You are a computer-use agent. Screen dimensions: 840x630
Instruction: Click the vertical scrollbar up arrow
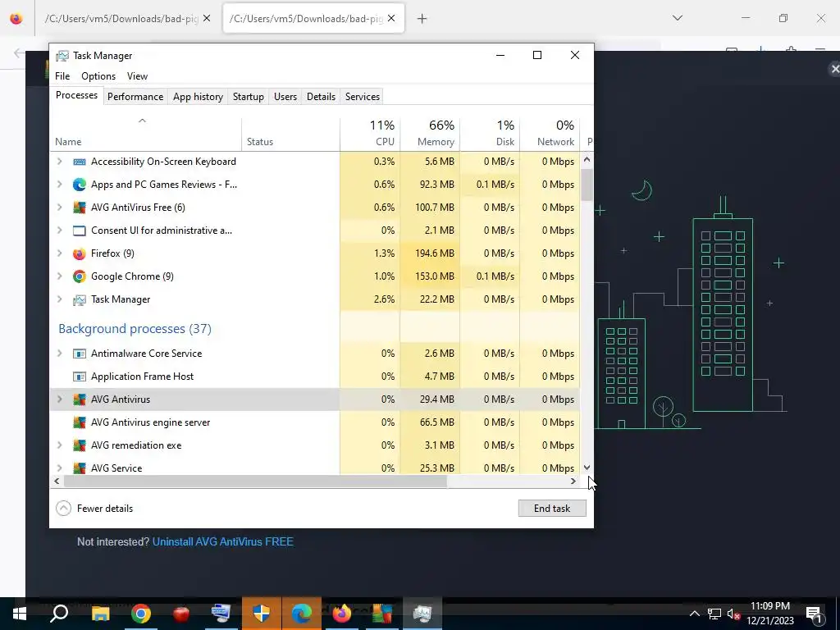[x=587, y=159]
